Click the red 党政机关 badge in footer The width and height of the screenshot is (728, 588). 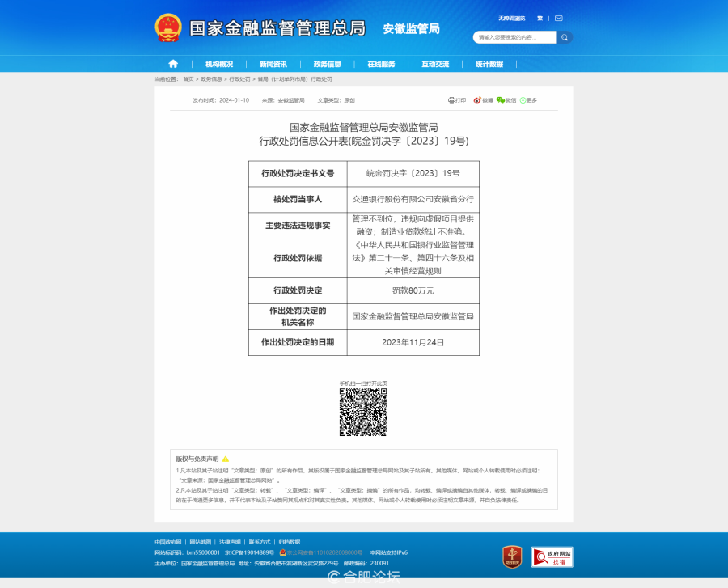[x=512, y=556]
